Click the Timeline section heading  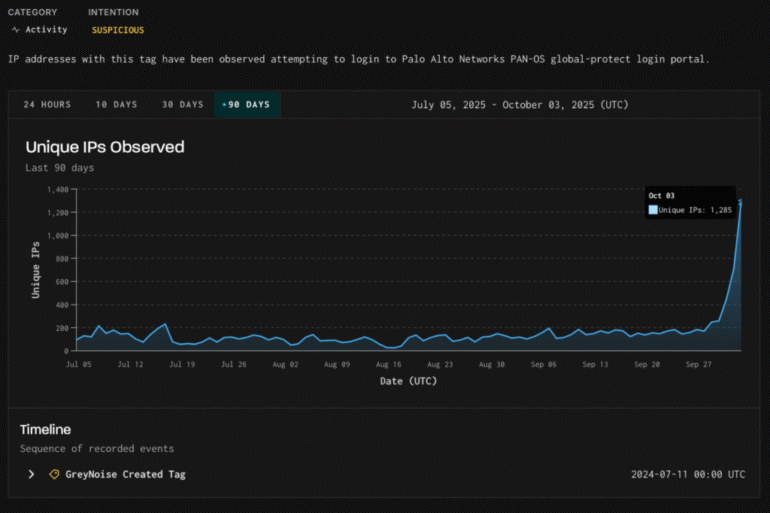[x=45, y=429]
